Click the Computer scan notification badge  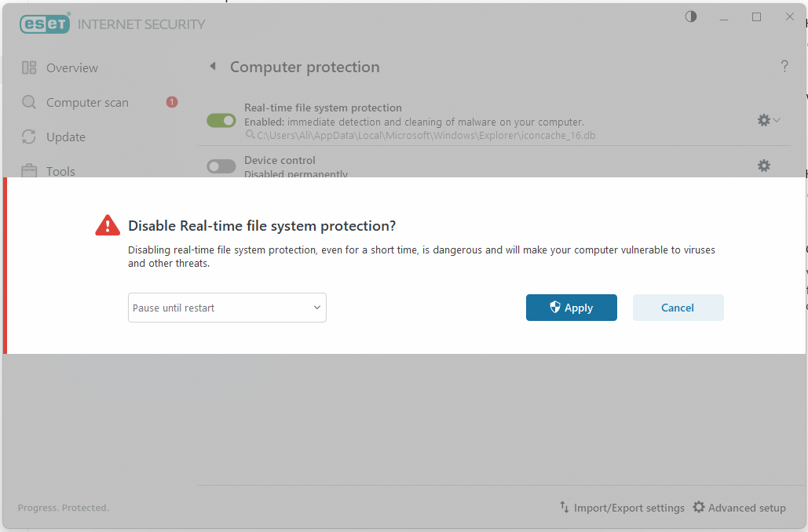(x=172, y=102)
